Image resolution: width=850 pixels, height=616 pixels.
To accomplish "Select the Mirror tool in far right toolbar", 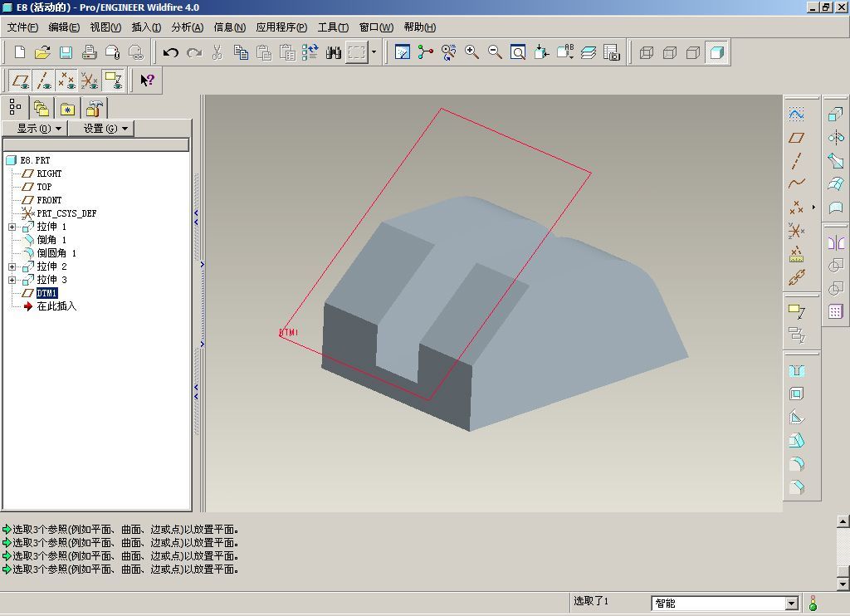I will (x=835, y=242).
